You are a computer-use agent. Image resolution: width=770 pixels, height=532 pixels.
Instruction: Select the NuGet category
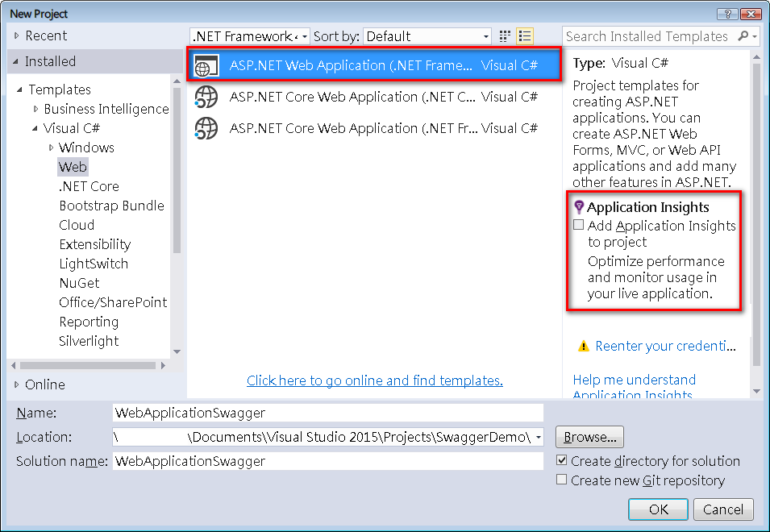79,283
